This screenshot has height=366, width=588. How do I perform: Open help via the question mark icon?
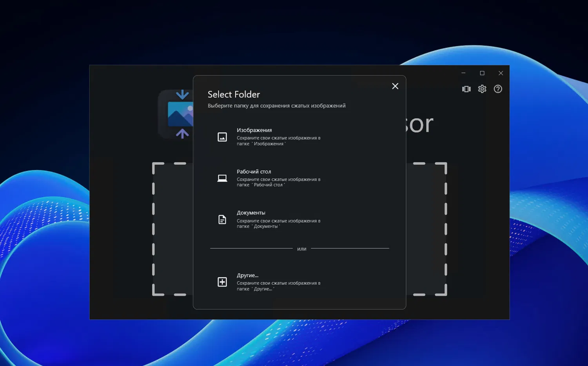[x=498, y=89]
